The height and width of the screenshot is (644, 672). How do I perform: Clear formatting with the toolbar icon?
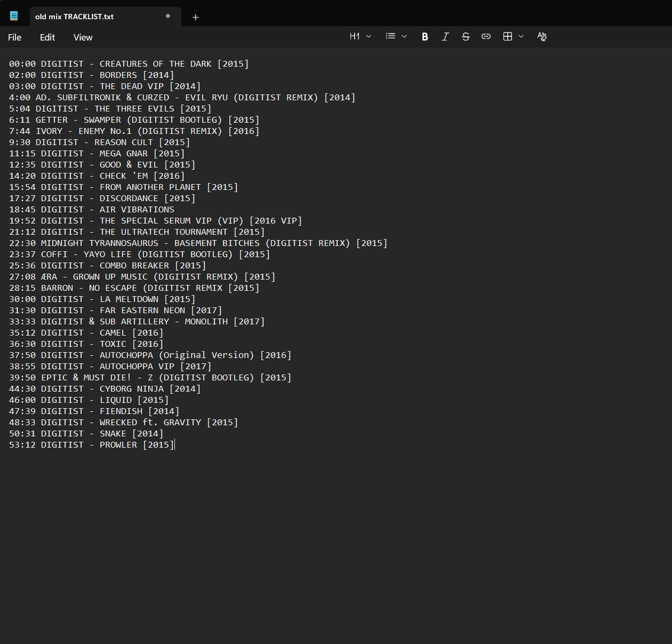pyautogui.click(x=542, y=36)
